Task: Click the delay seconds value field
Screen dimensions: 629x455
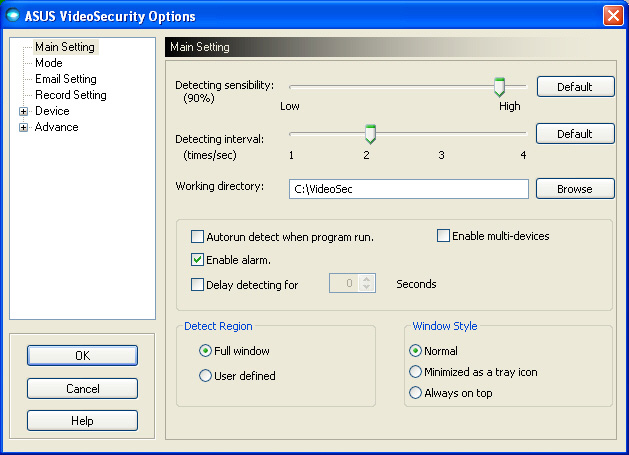Action: [345, 283]
